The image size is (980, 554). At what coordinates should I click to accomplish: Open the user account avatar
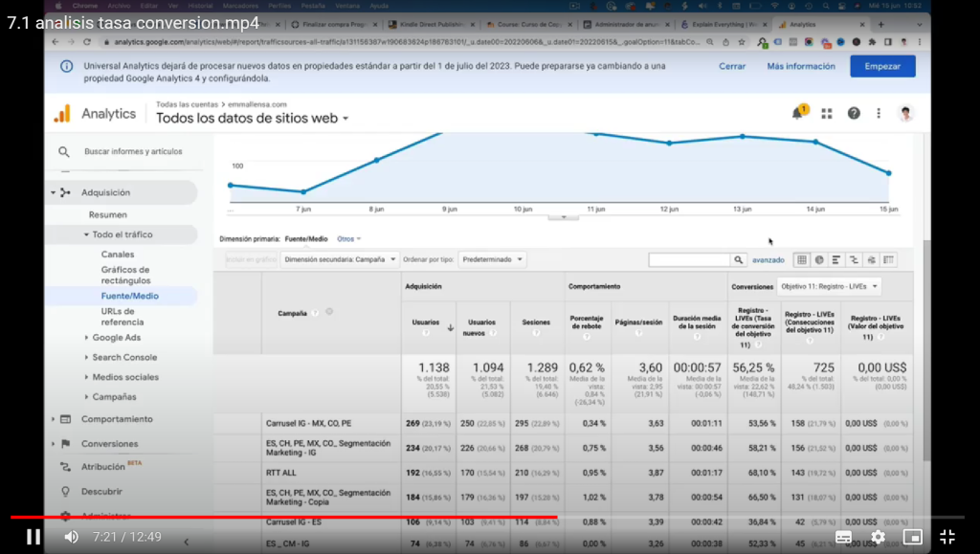(905, 113)
